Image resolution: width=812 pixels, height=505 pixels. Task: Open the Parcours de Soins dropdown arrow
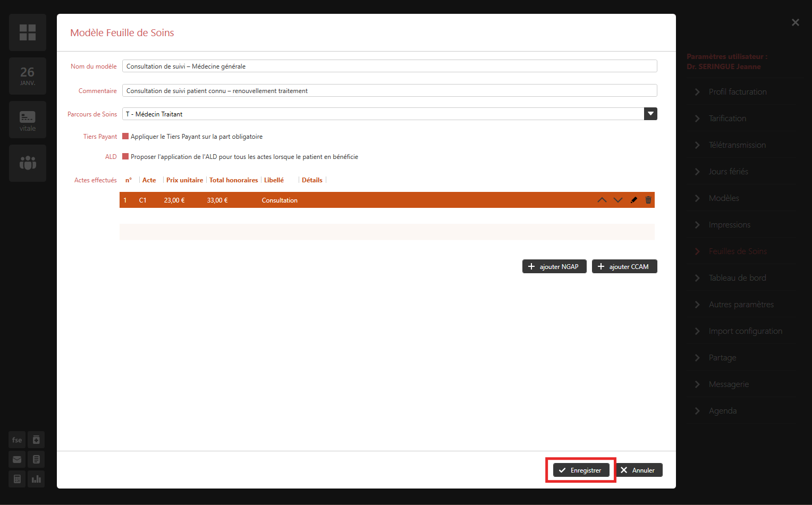pos(650,114)
